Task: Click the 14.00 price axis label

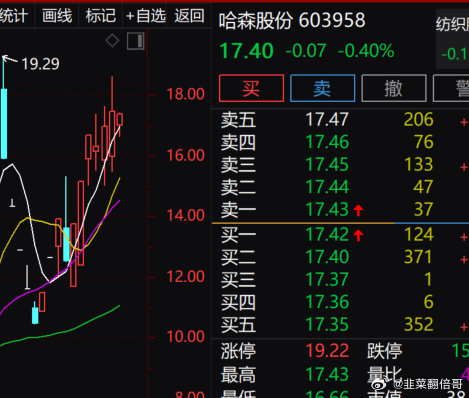Action: tap(185, 216)
